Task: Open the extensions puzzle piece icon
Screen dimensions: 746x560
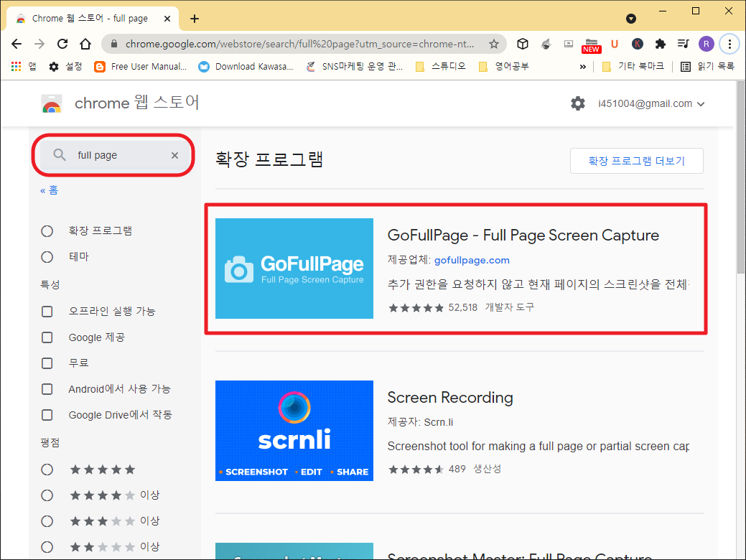Action: tap(660, 44)
